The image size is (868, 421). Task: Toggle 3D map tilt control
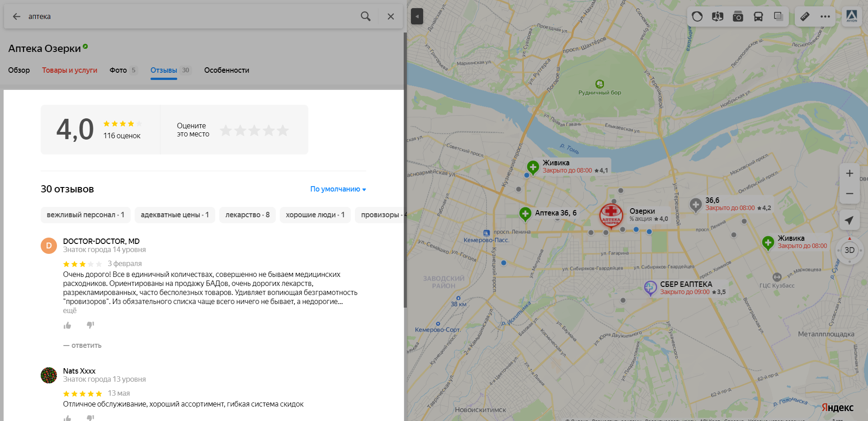point(849,250)
